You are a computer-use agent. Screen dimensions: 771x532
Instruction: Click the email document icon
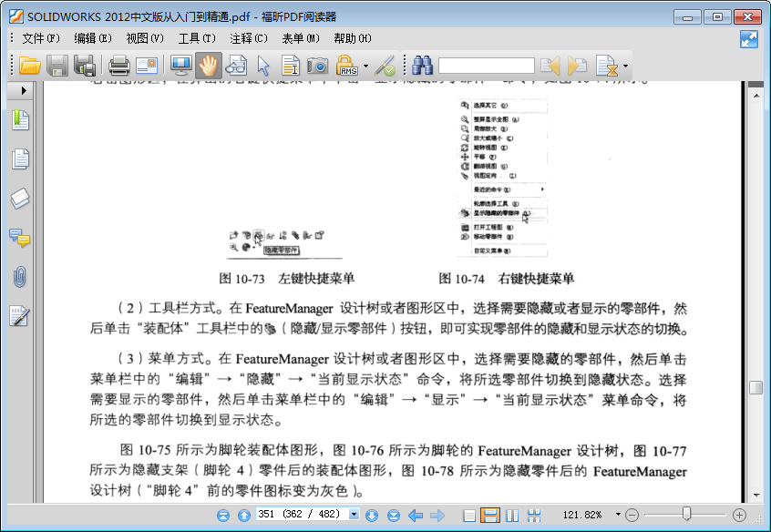click(146, 66)
